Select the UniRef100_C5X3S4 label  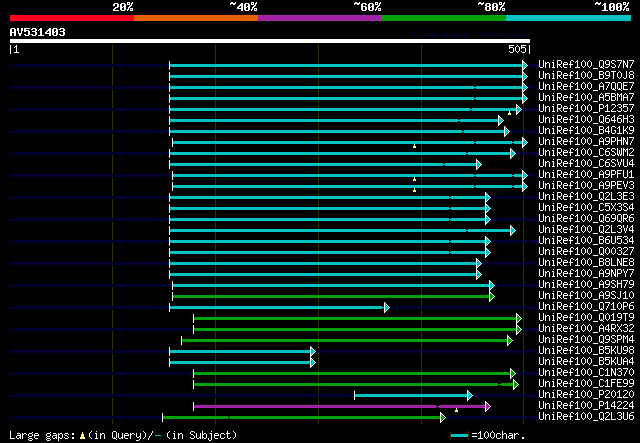[x=586, y=208]
